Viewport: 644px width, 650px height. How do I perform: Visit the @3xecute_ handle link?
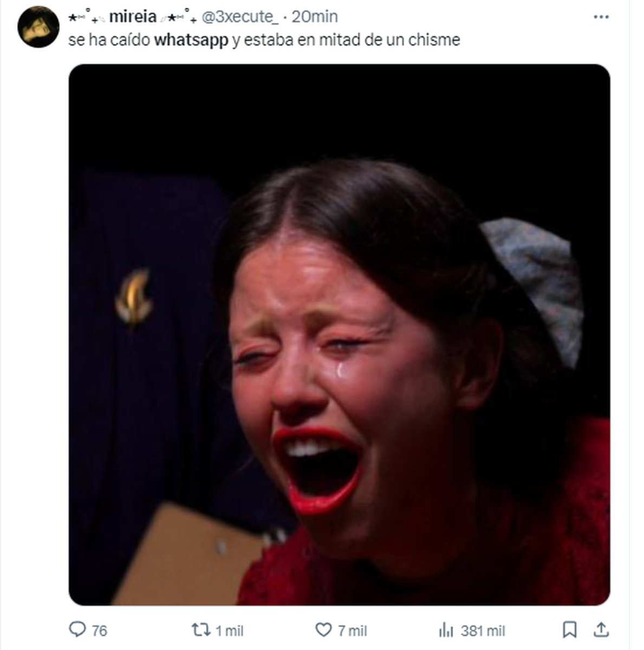(x=240, y=17)
